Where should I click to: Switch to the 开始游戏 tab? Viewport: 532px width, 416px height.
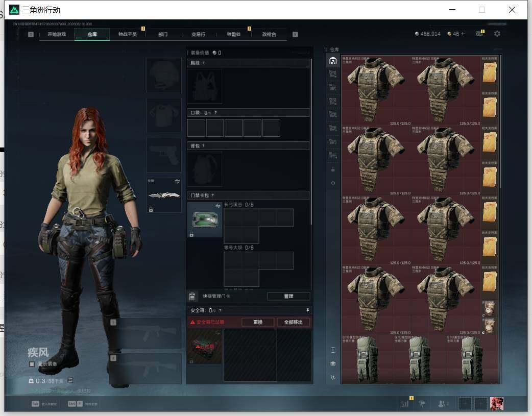(57, 34)
